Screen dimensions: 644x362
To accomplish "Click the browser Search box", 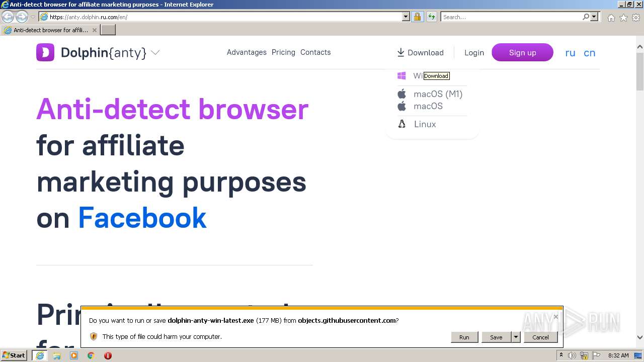I will tap(511, 17).
